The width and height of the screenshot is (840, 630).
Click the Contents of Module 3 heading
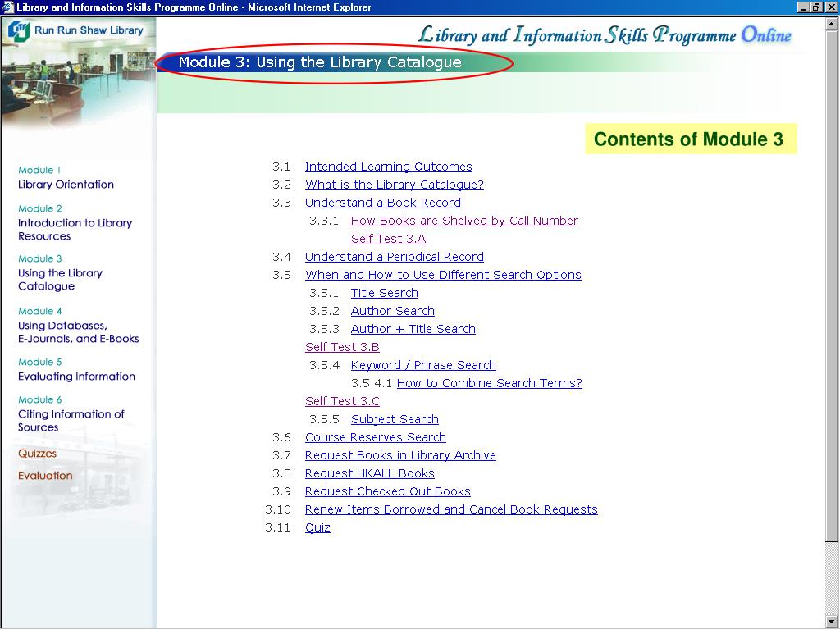pyautogui.click(x=691, y=139)
